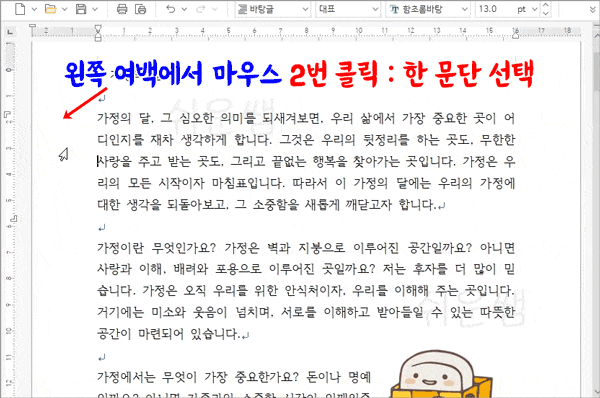Expand the toolbar overflow chevron
Screen dimensions: 600x398
(x=592, y=10)
